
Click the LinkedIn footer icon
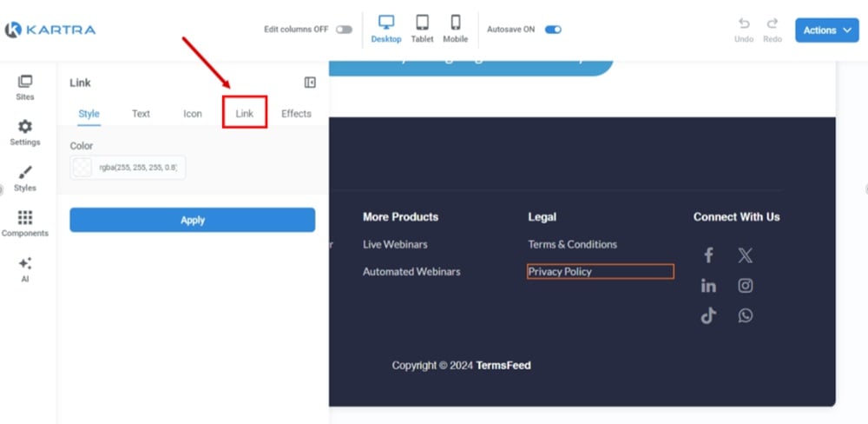tap(708, 286)
